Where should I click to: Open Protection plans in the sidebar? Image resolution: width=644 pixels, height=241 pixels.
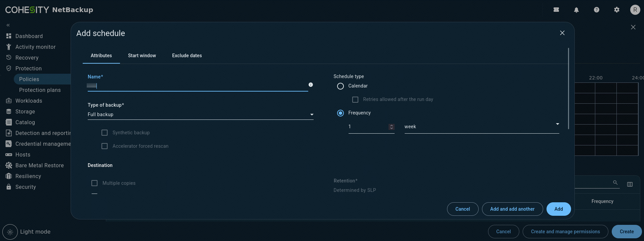pos(40,90)
